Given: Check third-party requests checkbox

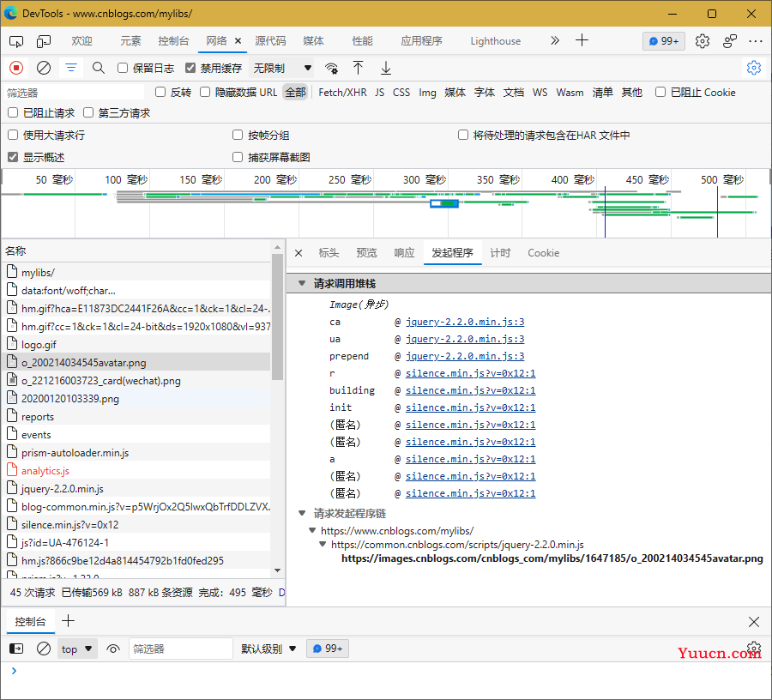Looking at the screenshot, I should tap(88, 112).
